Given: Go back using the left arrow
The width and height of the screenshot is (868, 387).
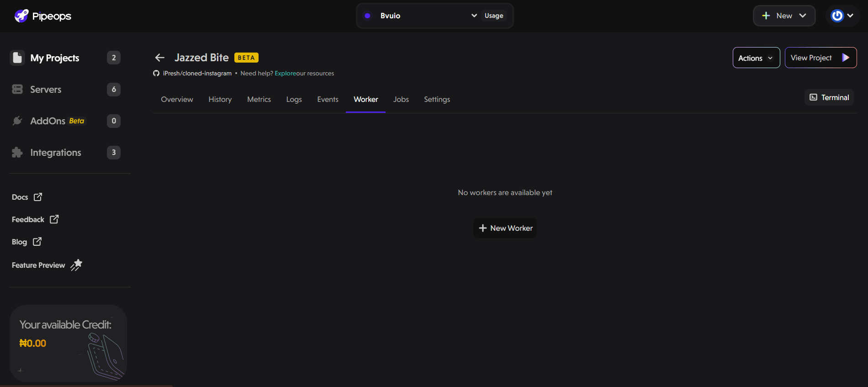Looking at the screenshot, I should [159, 58].
